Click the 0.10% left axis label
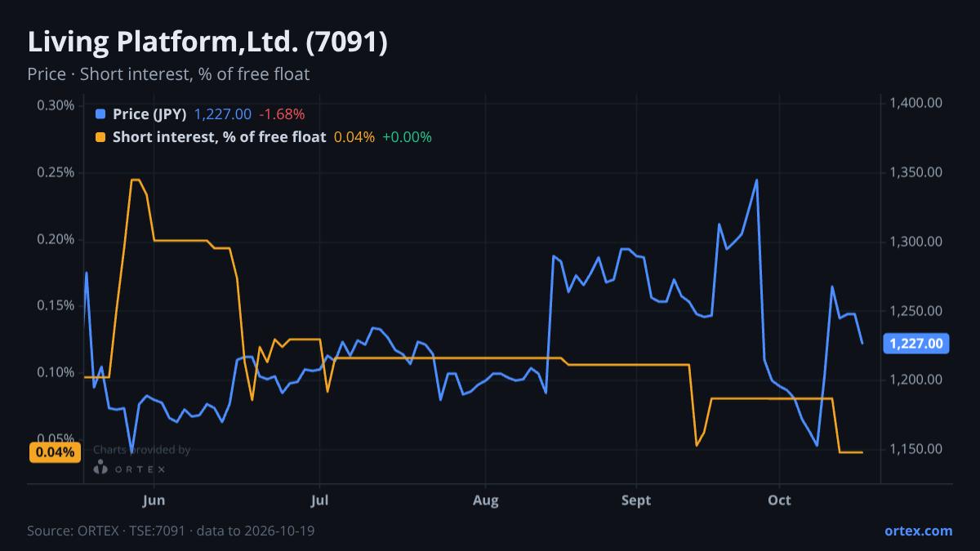 [56, 372]
